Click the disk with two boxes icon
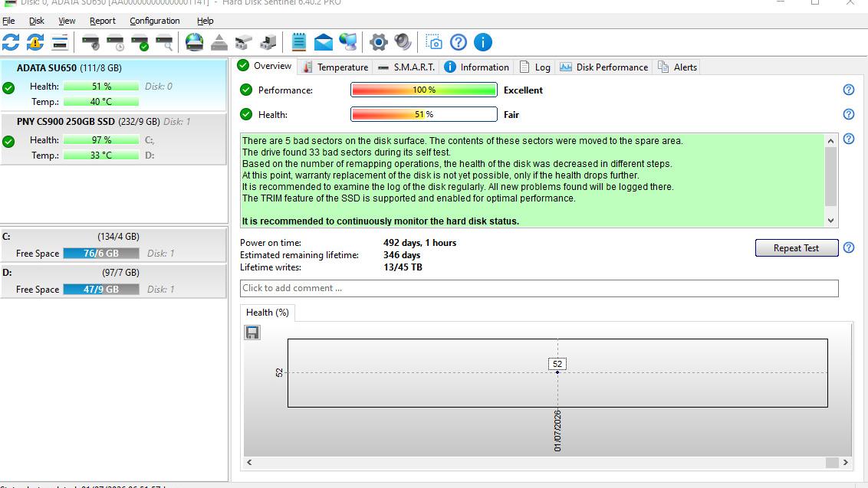This screenshot has width=868, height=488. coord(244,42)
